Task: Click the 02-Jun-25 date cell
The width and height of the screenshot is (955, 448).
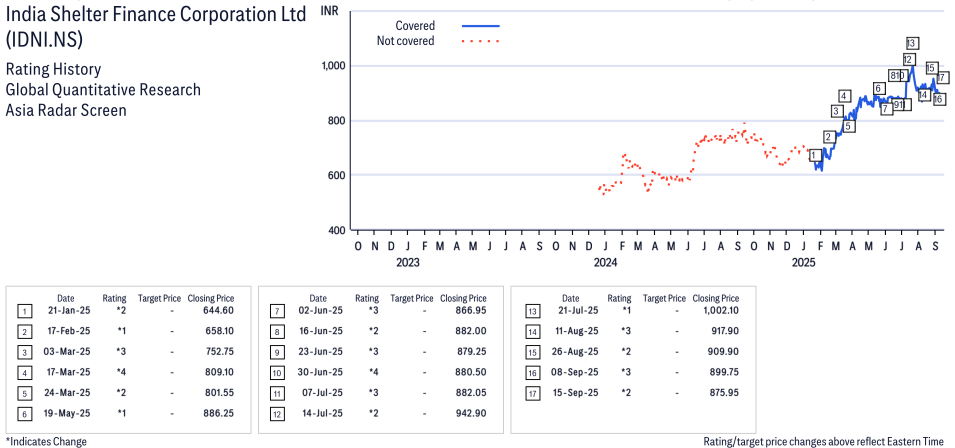Action: [322, 310]
